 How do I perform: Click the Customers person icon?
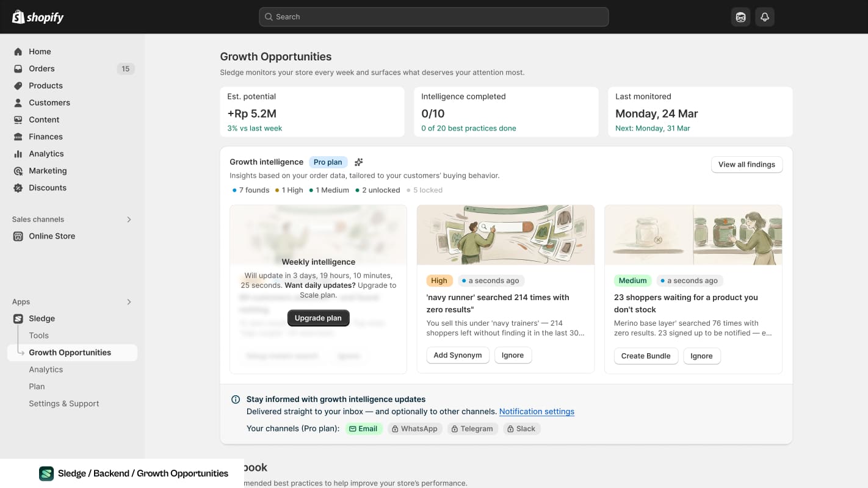coord(18,103)
